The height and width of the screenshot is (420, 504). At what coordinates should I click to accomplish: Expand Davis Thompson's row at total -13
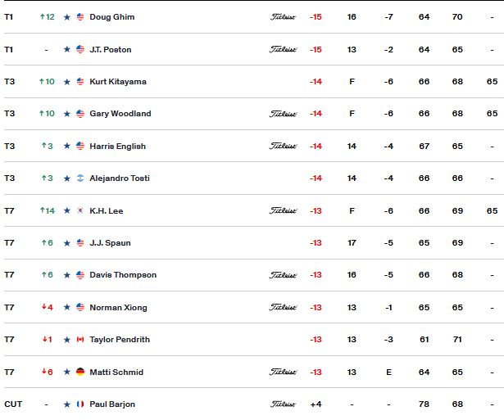[254, 275]
